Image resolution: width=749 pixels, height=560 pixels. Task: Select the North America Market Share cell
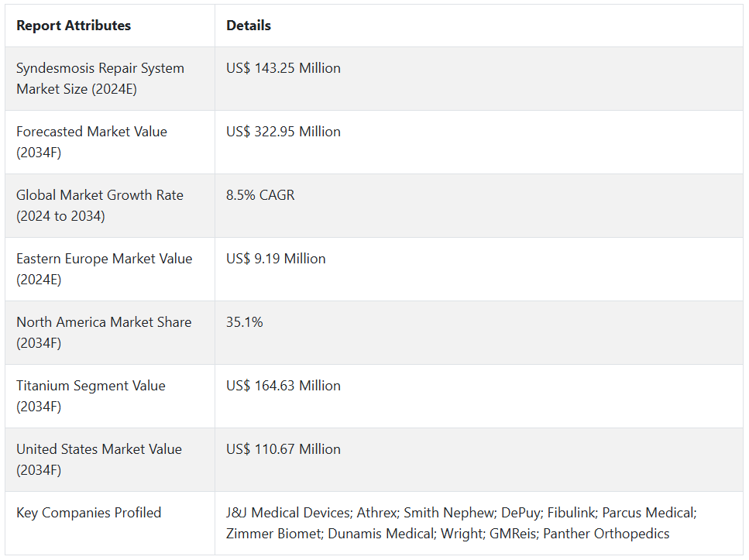pos(104,332)
